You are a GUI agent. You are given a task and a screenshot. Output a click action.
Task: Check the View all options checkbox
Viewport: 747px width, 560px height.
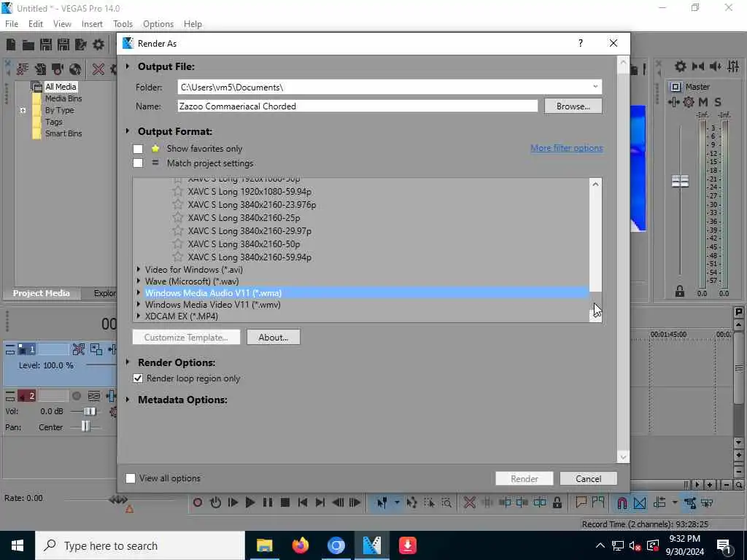(131, 478)
